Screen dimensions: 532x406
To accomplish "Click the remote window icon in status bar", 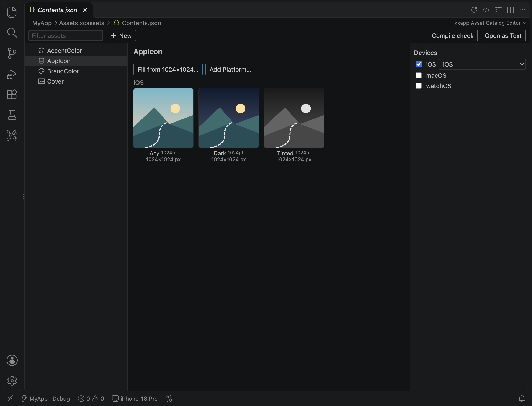I will 10,399.
